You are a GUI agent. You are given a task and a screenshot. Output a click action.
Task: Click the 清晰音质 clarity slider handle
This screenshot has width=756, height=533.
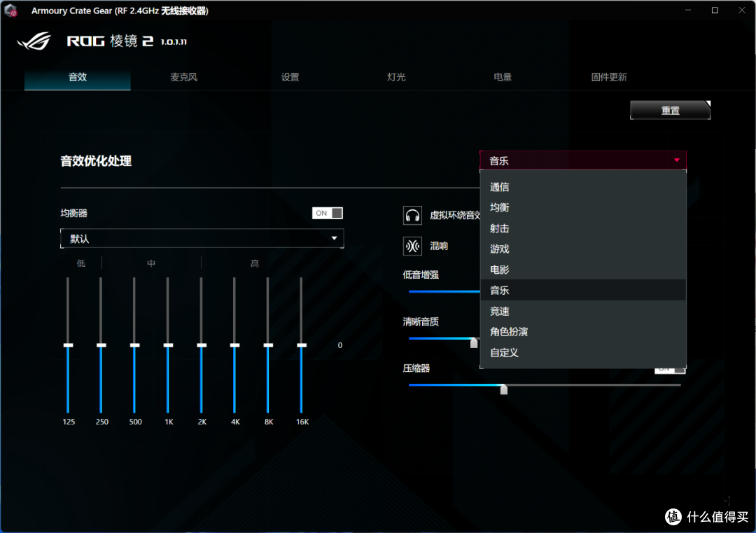pyautogui.click(x=474, y=342)
